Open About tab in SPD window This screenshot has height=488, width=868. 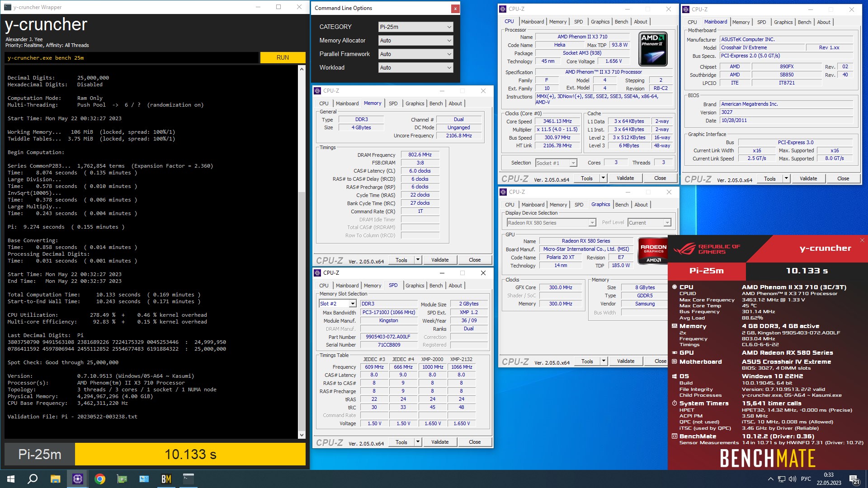point(455,286)
